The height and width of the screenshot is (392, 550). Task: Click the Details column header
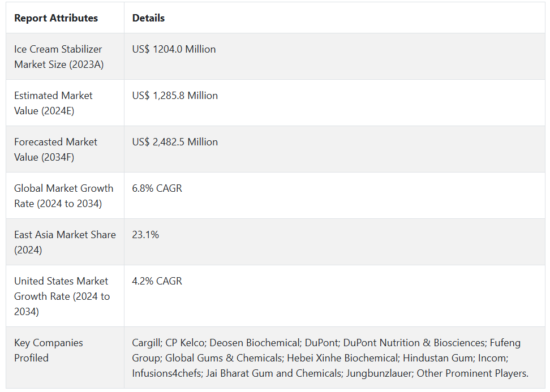[148, 18]
